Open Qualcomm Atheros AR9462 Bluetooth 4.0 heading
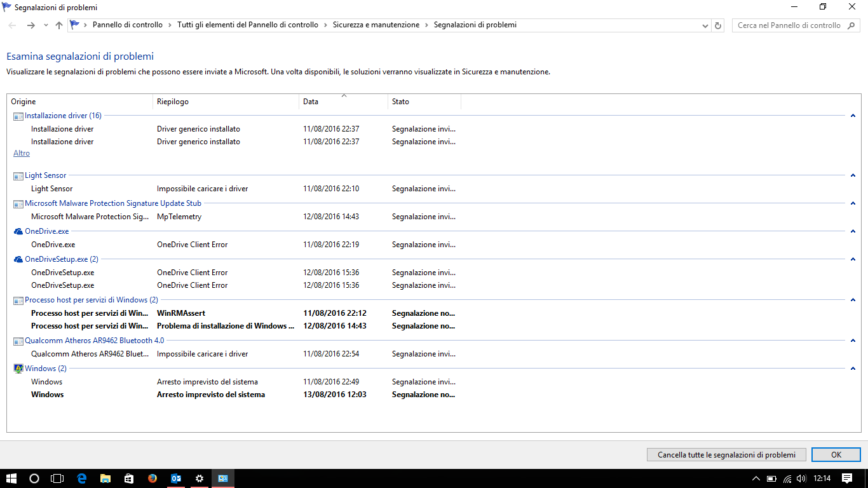 [x=94, y=341]
